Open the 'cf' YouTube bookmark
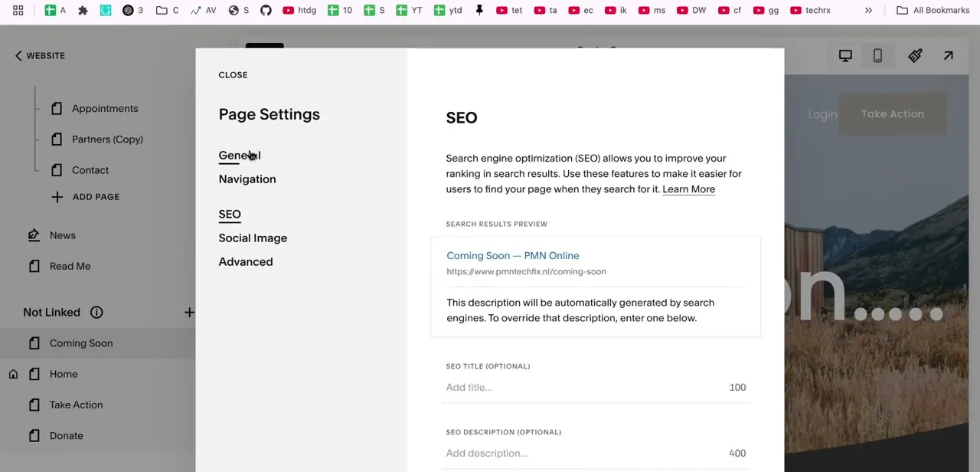The image size is (980, 472). [x=730, y=10]
